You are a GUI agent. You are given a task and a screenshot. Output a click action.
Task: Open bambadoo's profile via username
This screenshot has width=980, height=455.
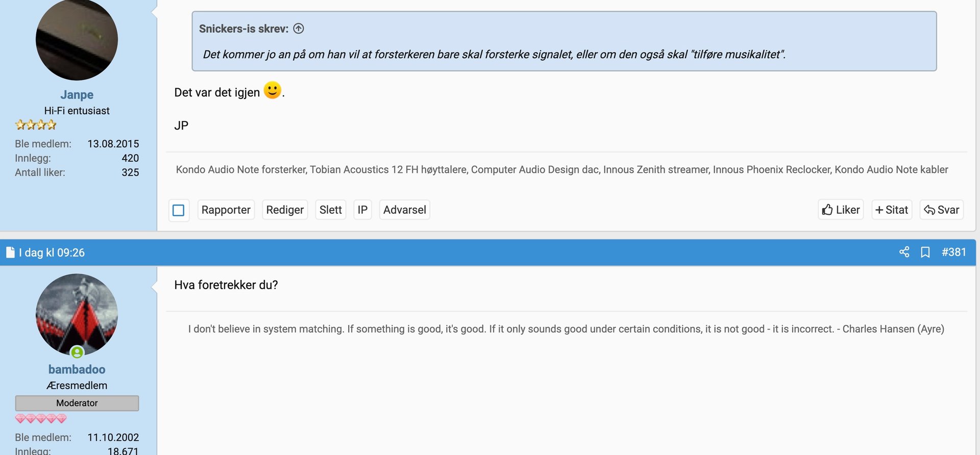click(77, 369)
